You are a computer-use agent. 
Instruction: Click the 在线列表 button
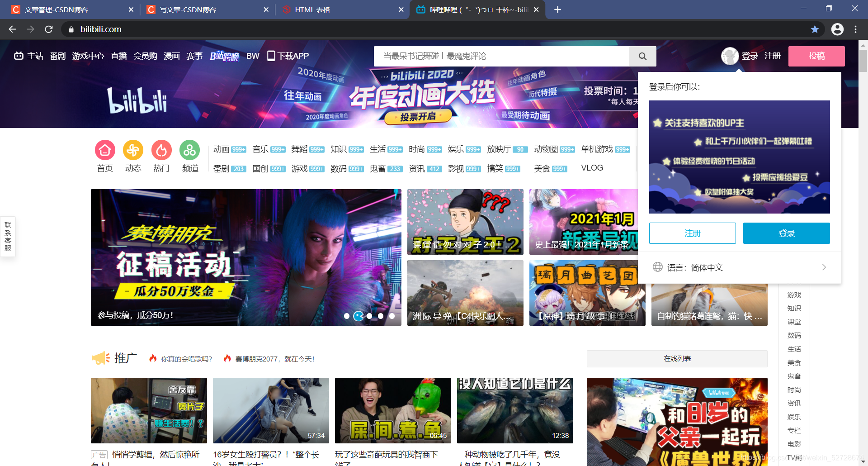(677, 358)
